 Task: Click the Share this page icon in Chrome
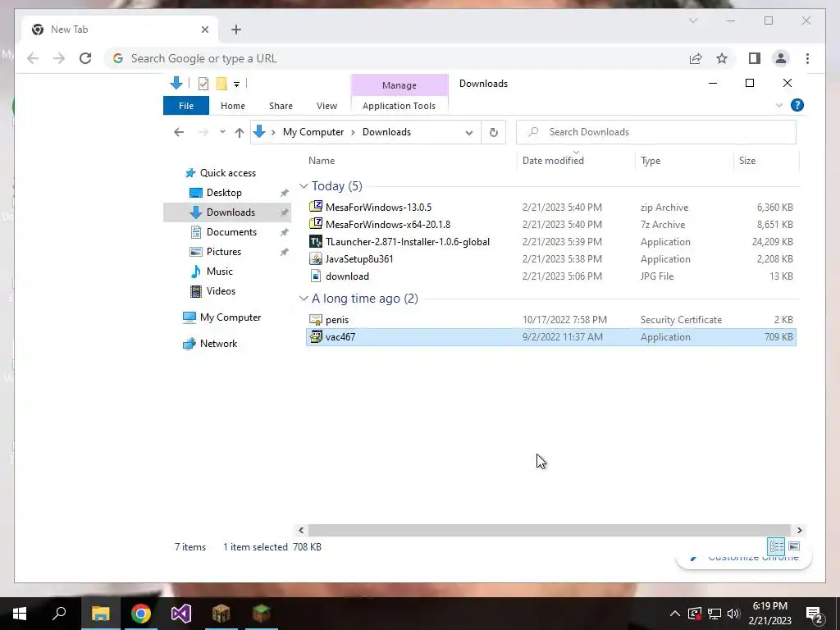click(696, 58)
